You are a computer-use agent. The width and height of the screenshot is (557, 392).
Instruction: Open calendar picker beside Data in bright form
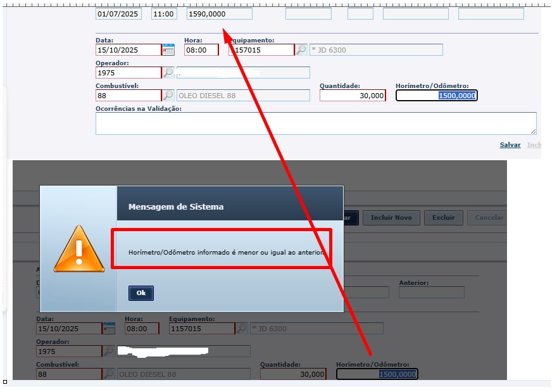pyautogui.click(x=168, y=50)
